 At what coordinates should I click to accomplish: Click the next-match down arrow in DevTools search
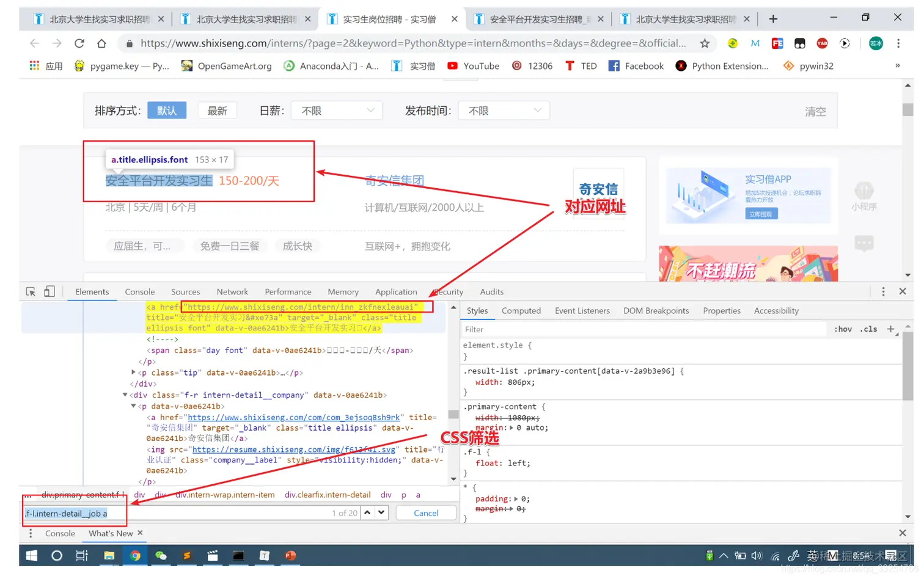tap(380, 513)
